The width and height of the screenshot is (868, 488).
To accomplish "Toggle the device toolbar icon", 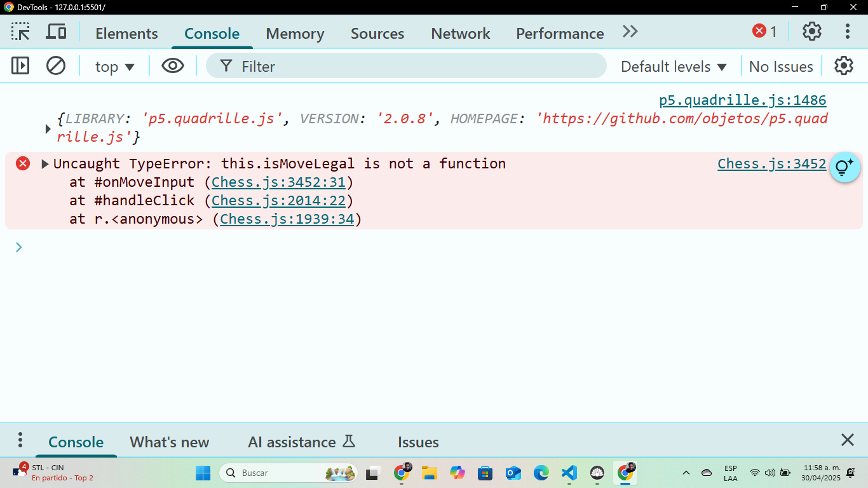I will (57, 32).
